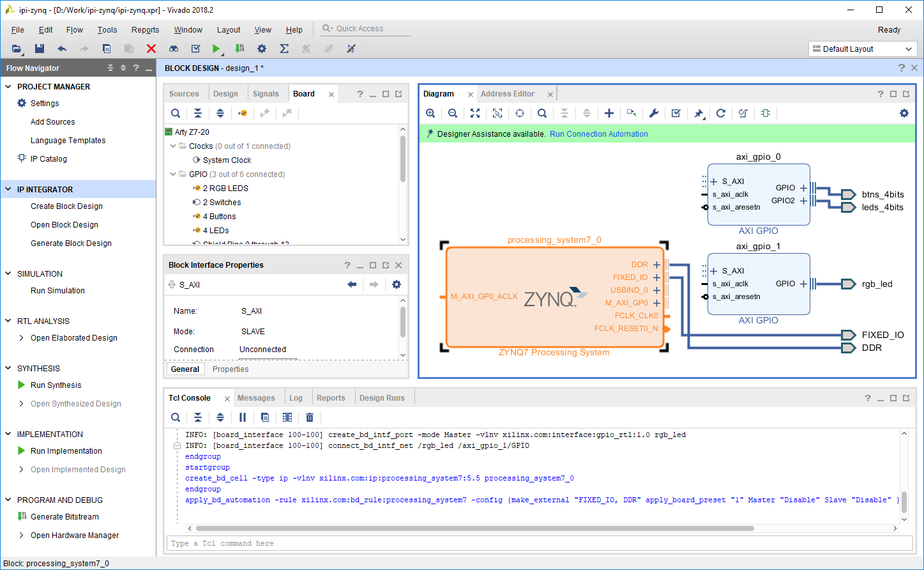
Task: Expand Open Hardware Manager item
Action: tap(22, 535)
